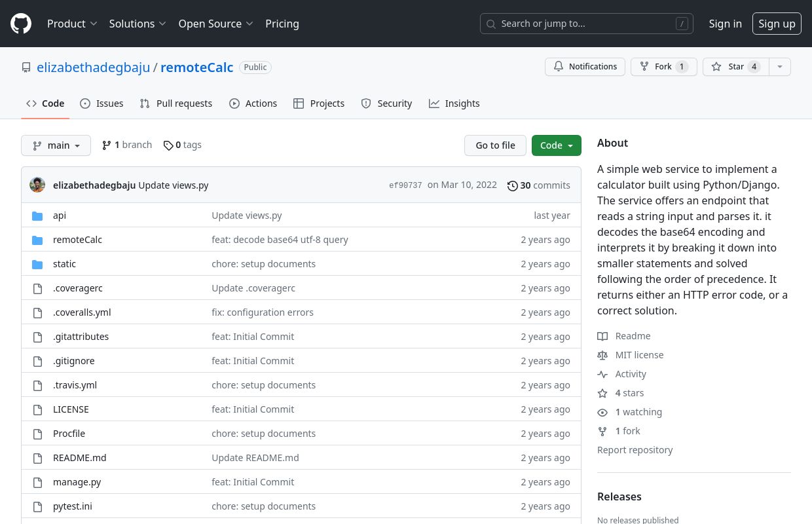Screen dimensions: 812x524
Task: Click the Sign in link
Action: pos(725,24)
